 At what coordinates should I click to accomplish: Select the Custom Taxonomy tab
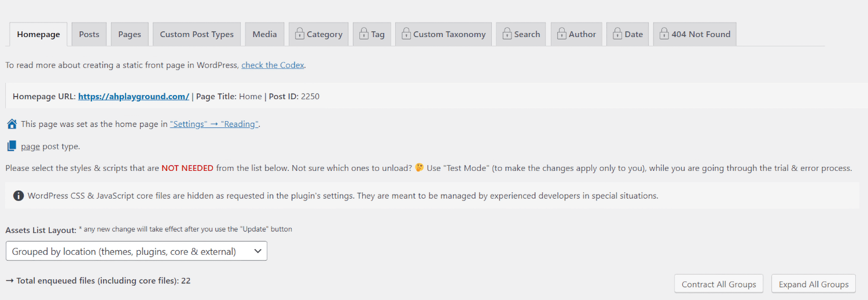(444, 34)
